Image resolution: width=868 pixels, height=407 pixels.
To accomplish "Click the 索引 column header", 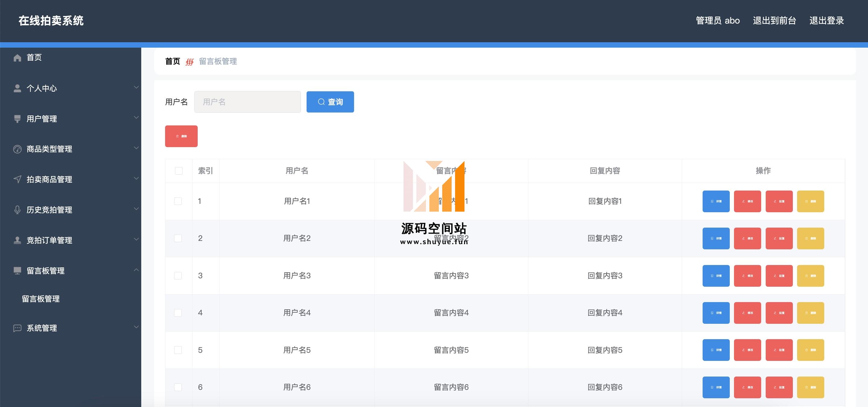I will (x=206, y=171).
